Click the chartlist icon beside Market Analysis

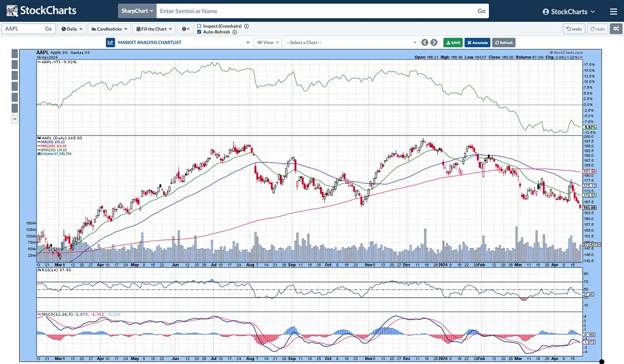point(110,42)
